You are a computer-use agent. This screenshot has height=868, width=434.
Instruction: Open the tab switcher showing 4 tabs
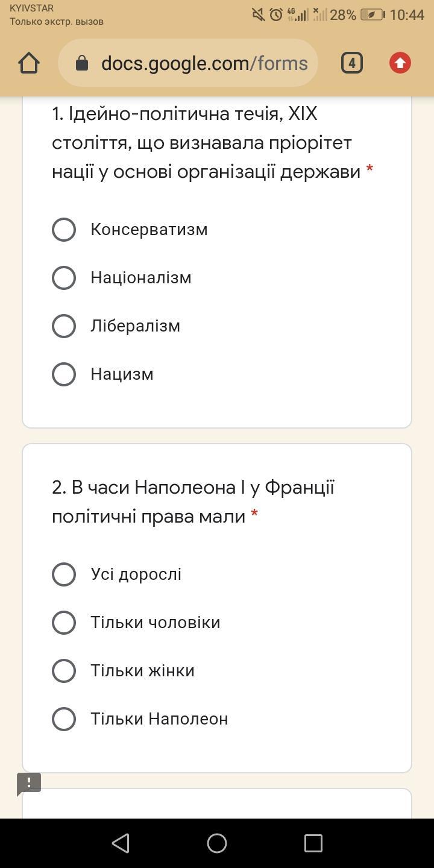click(352, 63)
